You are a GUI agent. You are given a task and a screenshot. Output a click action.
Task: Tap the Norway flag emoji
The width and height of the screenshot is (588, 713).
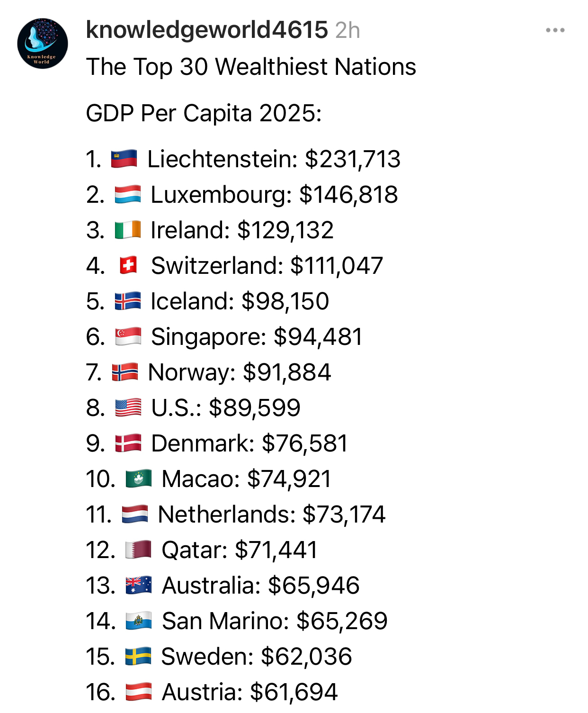point(125,372)
